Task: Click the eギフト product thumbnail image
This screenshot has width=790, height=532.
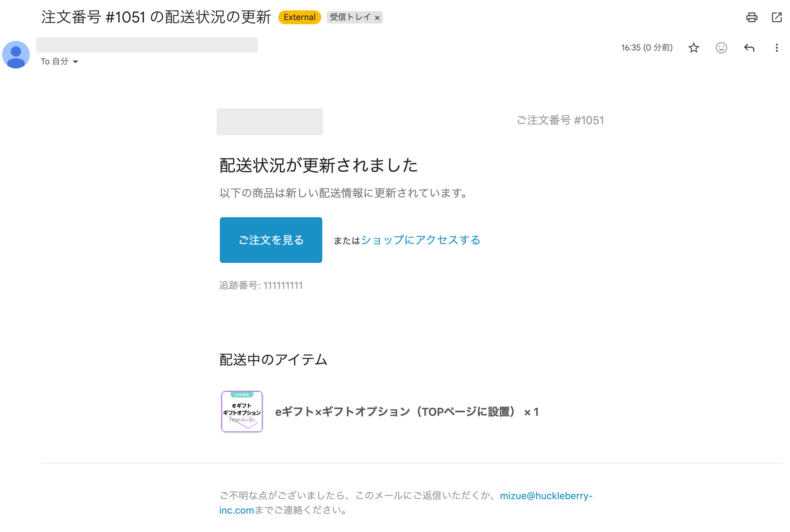Action: tap(242, 412)
